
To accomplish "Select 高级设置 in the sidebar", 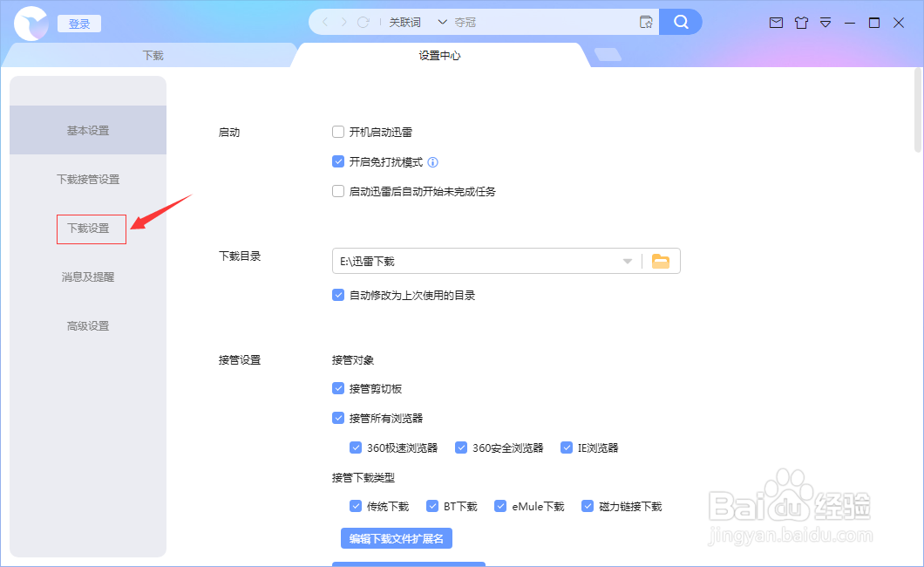I will (x=87, y=325).
